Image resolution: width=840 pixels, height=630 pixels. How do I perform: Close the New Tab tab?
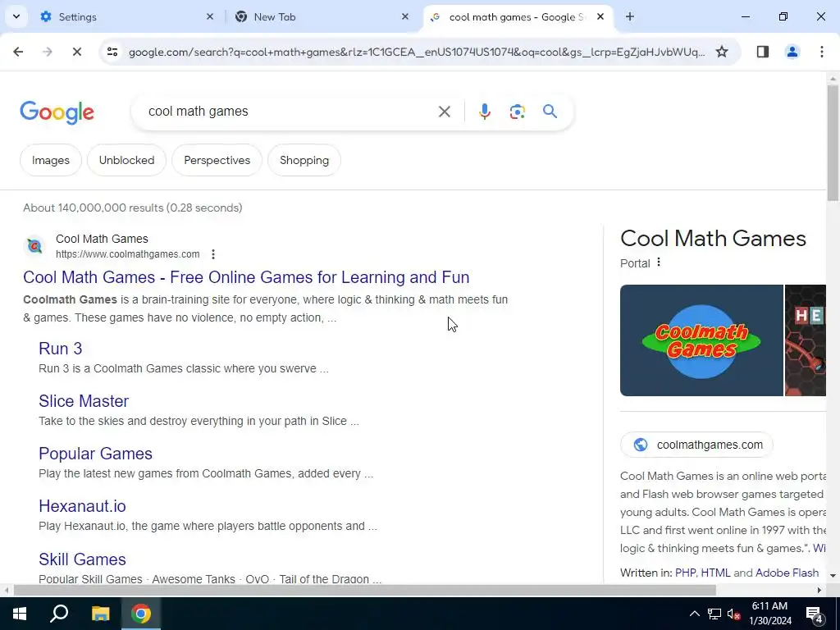(405, 16)
